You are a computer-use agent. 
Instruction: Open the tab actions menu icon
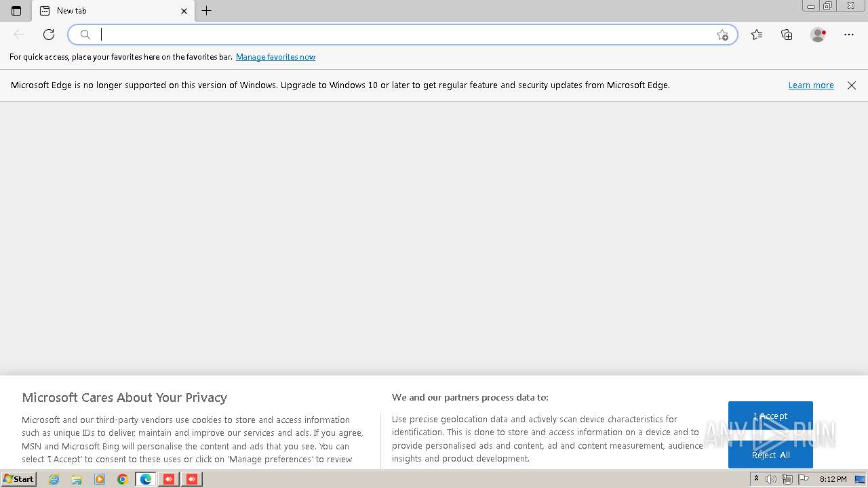pyautogui.click(x=16, y=11)
